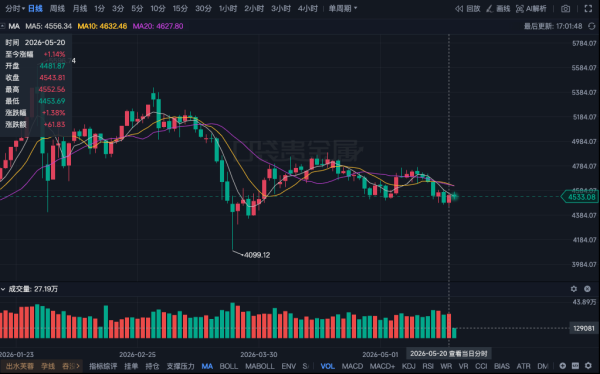Select the 3小时 timeframe
The height and width of the screenshot is (374, 600).
pyautogui.click(x=281, y=8)
